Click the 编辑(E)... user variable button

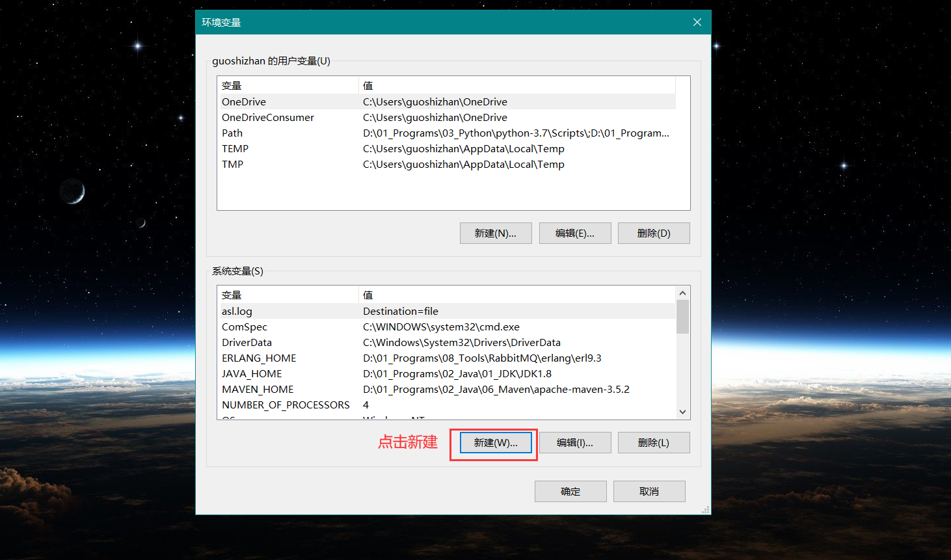575,233
